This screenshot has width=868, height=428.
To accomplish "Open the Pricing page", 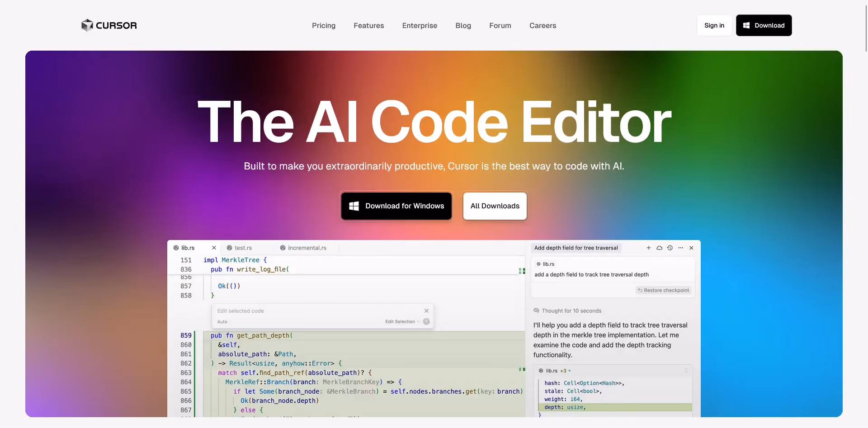I will (x=324, y=25).
